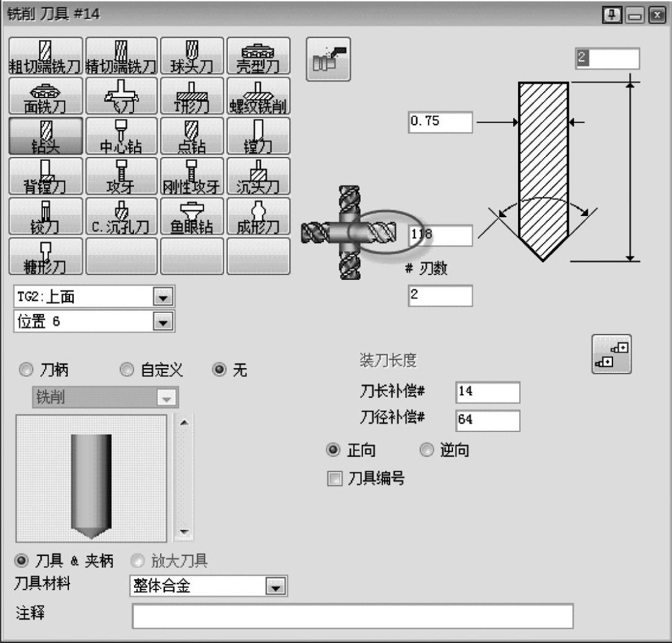Viewport: 672px width, 643px height.
Task: Click the 镗刀 boring bar tool
Action: (x=258, y=136)
